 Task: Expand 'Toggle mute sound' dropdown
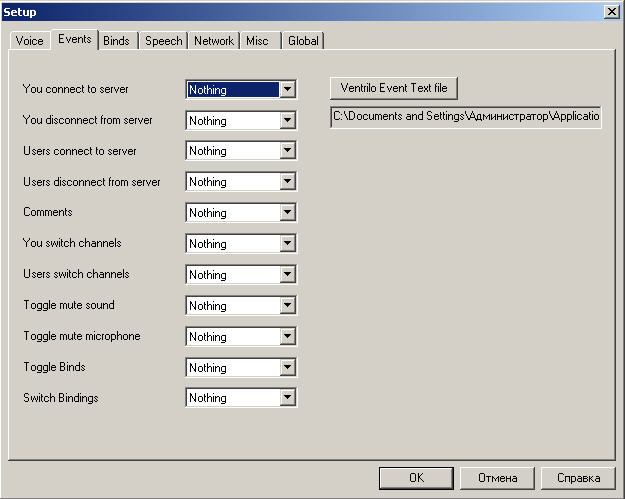(288, 306)
